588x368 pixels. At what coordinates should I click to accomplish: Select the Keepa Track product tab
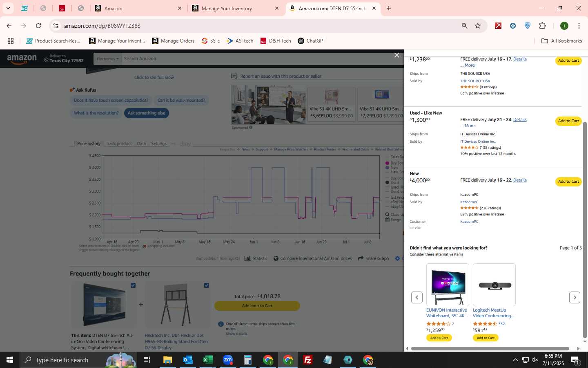click(119, 144)
